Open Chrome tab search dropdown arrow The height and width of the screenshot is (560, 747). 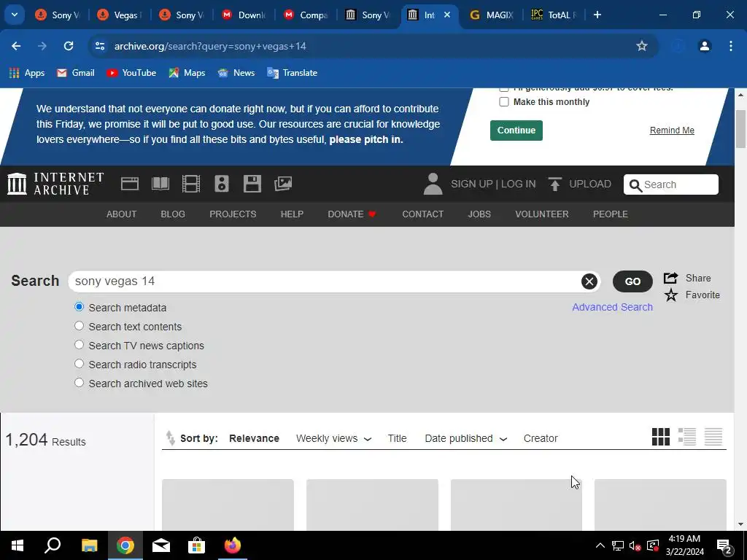pyautogui.click(x=15, y=15)
